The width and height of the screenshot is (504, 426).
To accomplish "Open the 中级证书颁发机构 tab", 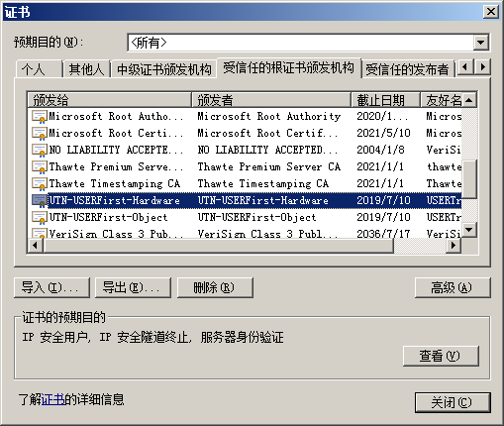I will tap(163, 69).
